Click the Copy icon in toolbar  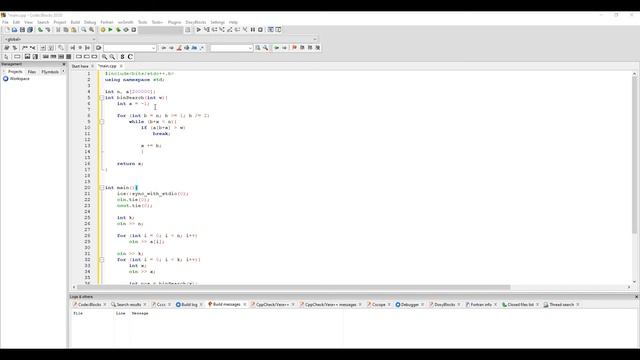[x=66, y=30]
